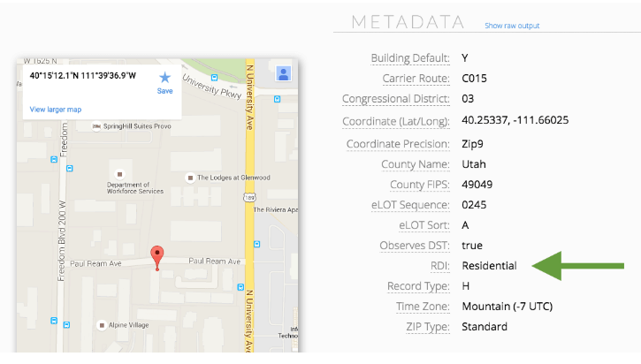Click the Save star icon
This screenshot has width=641, height=364.
pyautogui.click(x=164, y=78)
